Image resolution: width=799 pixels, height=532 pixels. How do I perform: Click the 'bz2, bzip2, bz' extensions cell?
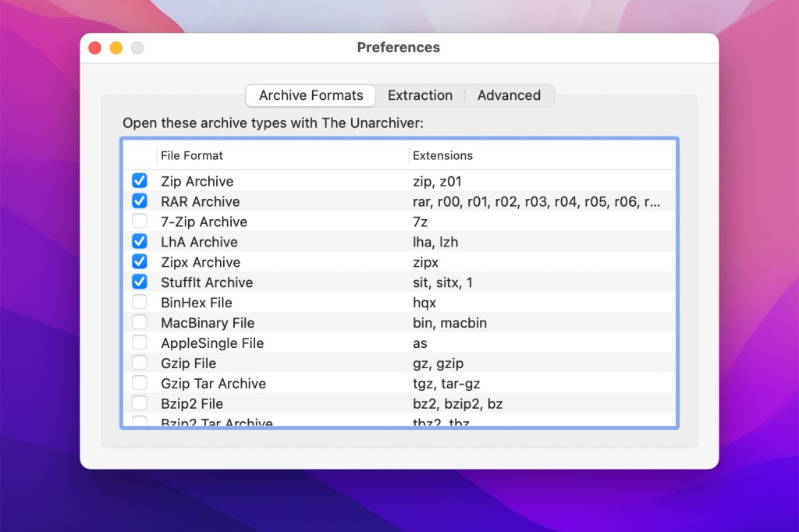coord(457,404)
